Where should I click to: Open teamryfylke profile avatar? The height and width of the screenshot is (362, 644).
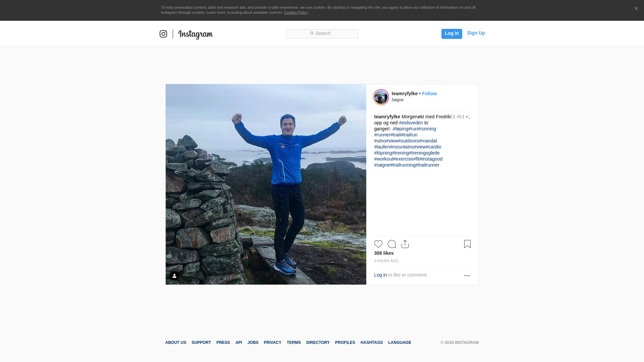pyautogui.click(x=381, y=97)
